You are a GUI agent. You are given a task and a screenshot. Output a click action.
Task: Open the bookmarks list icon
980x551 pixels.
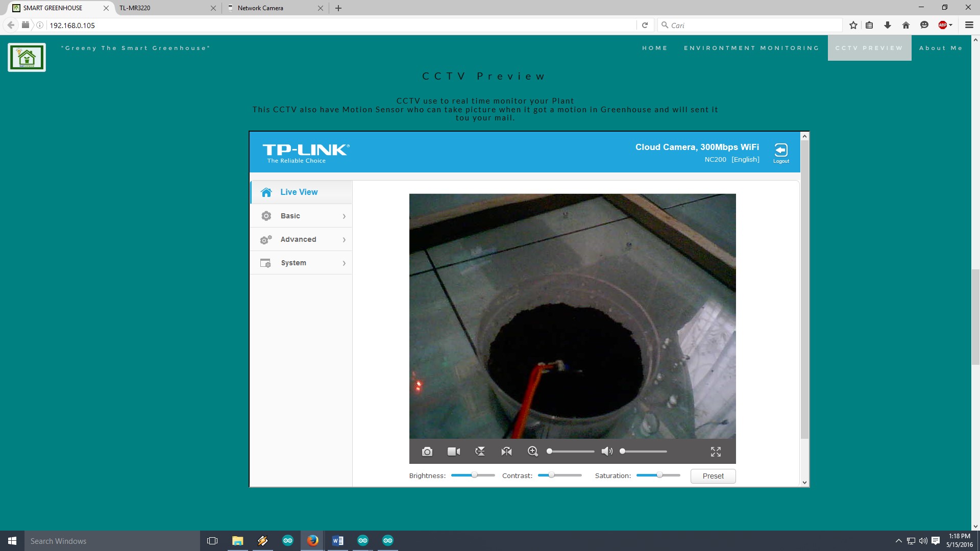click(x=869, y=25)
